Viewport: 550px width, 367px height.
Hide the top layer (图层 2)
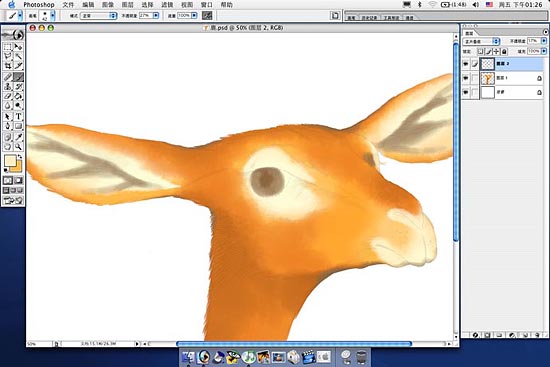(466, 64)
